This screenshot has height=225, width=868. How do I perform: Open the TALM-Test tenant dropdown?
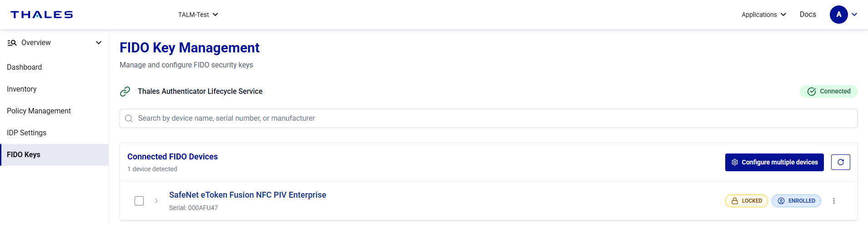198,15
